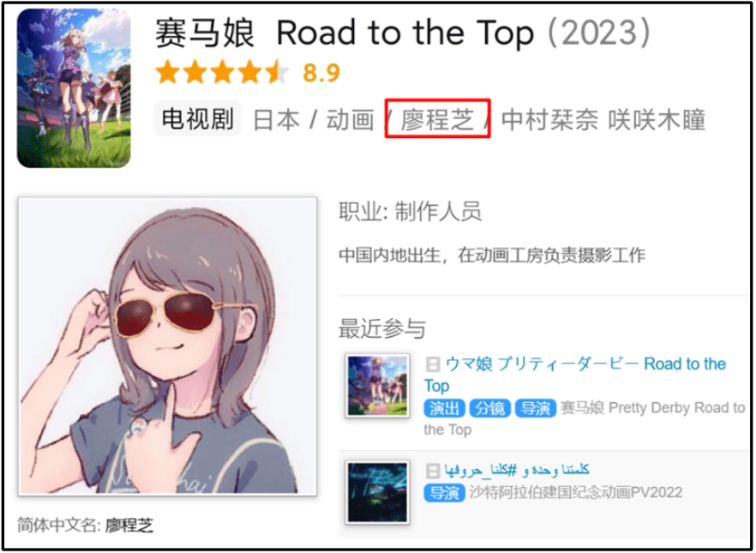Open the Arabic-titled work link
756x553 pixels.
point(516,469)
